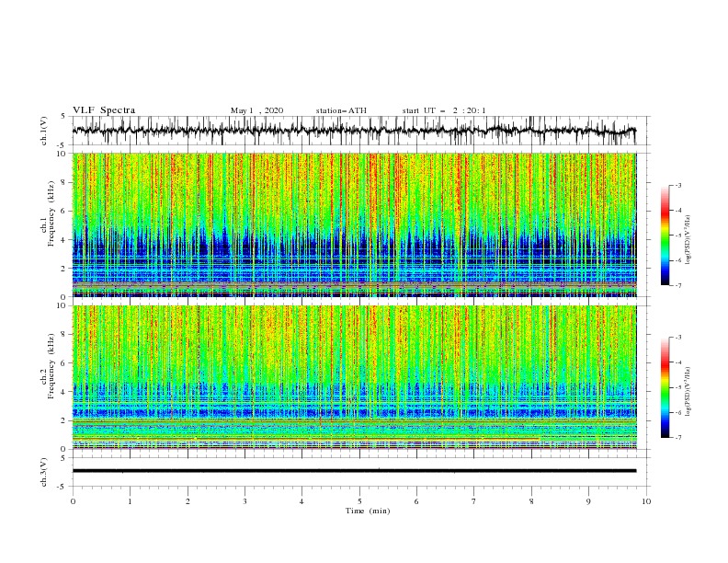Click the 'ch.1(V)' axis label

pos(44,131)
